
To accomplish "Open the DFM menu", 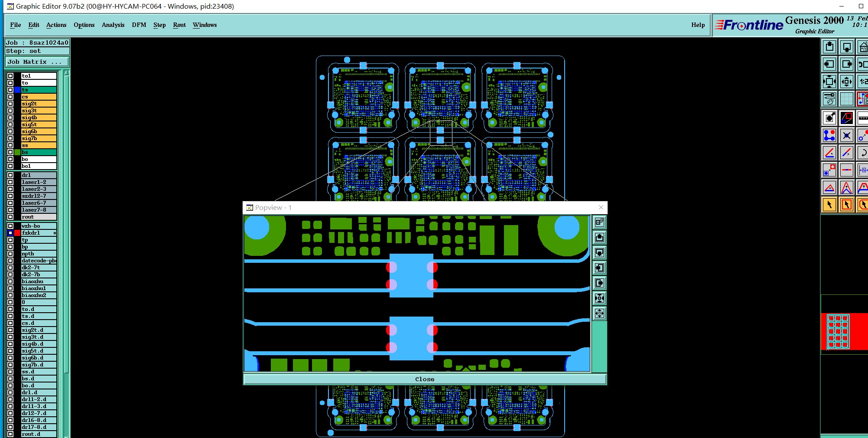I will 139,25.
